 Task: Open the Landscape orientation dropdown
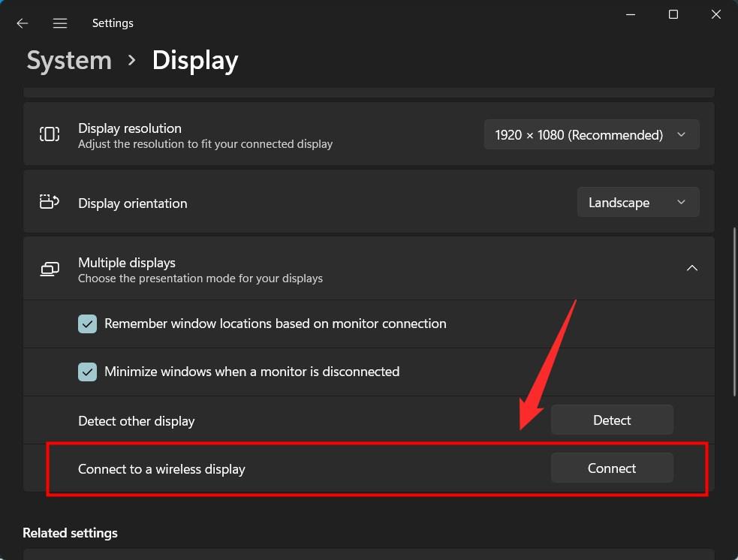[638, 203]
